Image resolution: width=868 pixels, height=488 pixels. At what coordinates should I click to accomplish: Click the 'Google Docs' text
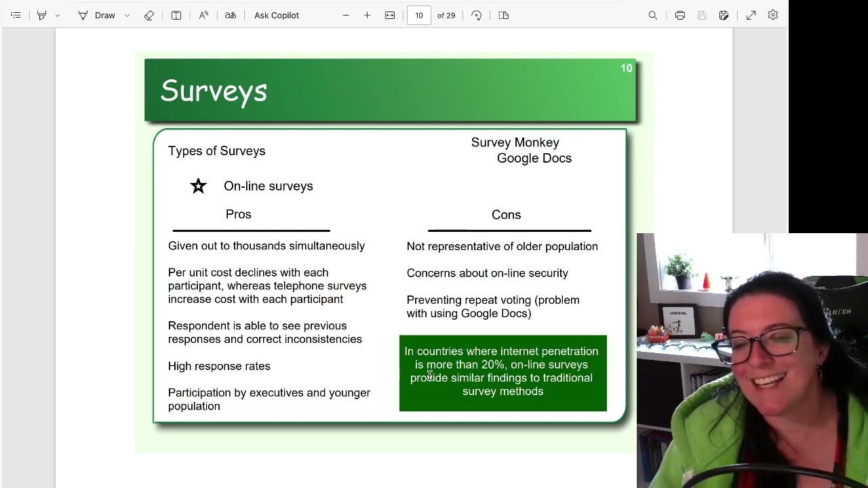(534, 158)
